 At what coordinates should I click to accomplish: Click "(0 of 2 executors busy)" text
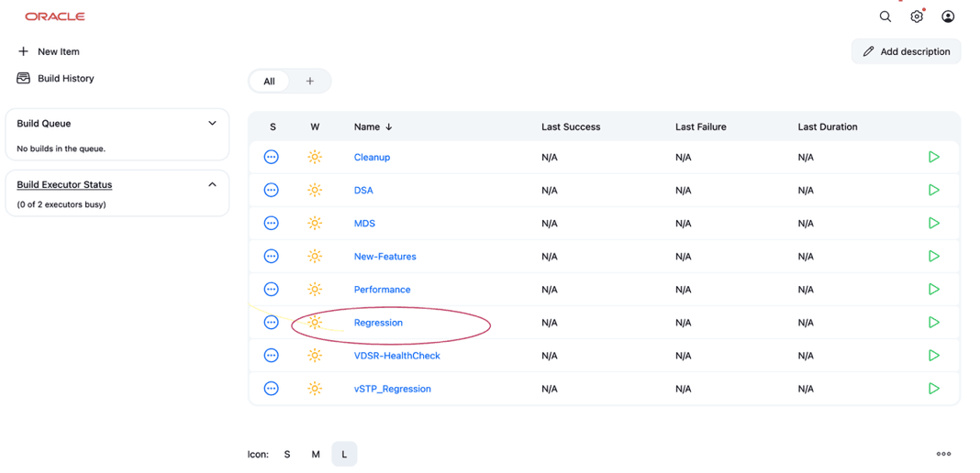(61, 204)
